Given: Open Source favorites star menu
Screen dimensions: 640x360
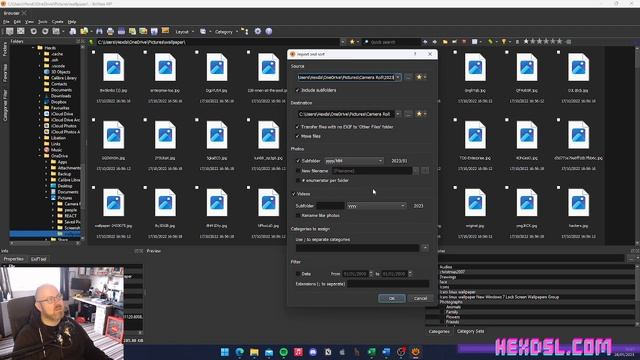Looking at the screenshot, I should click(421, 77).
